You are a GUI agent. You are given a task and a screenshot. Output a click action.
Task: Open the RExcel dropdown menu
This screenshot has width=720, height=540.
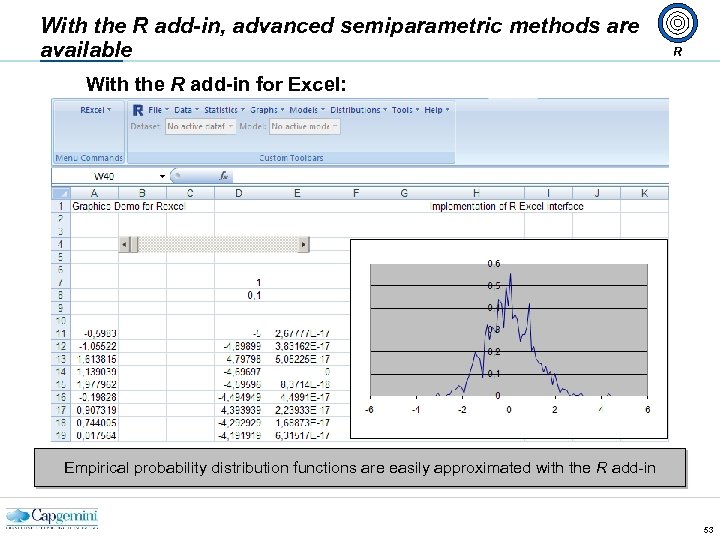click(96, 110)
